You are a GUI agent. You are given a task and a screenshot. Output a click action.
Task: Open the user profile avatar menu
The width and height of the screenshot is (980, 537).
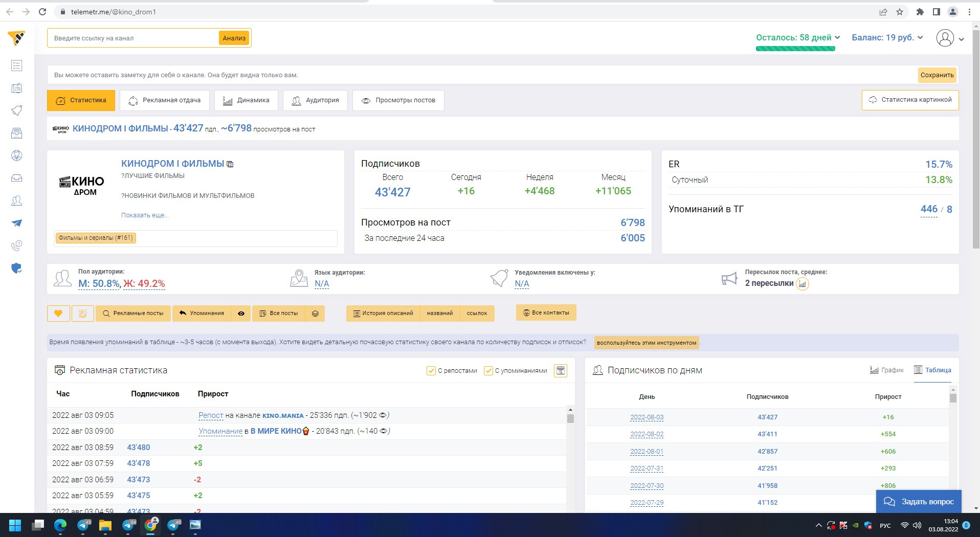pyautogui.click(x=945, y=38)
